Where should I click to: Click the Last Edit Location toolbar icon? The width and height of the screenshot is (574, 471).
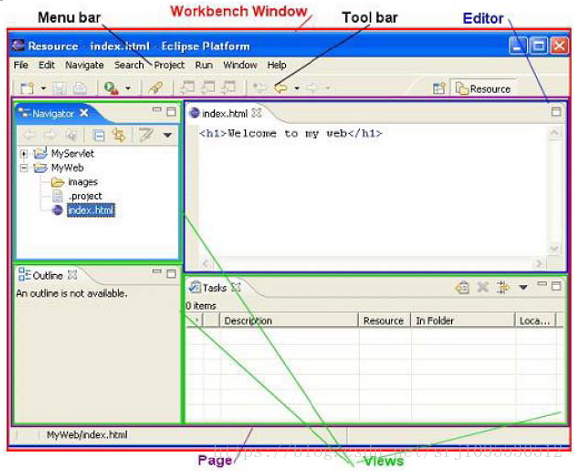pyautogui.click(x=260, y=88)
